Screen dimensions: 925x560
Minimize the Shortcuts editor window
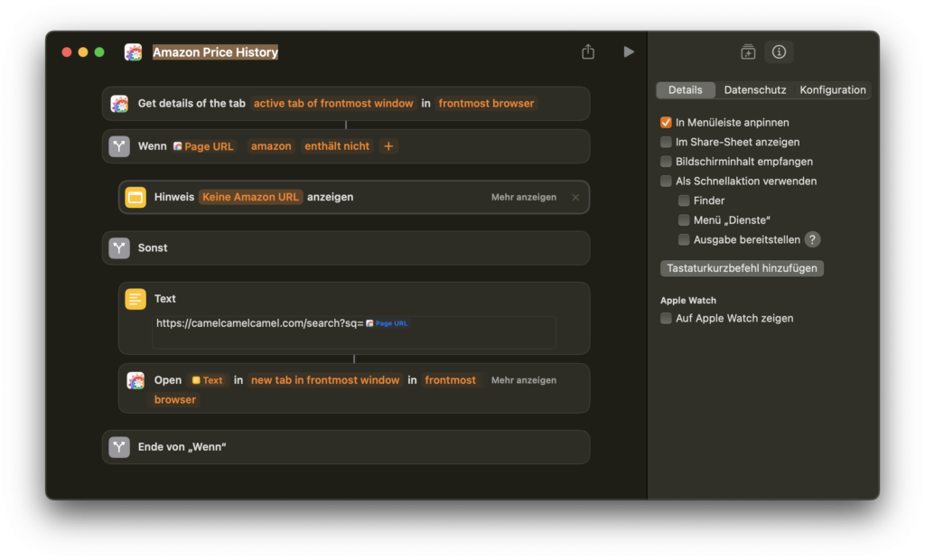click(83, 52)
